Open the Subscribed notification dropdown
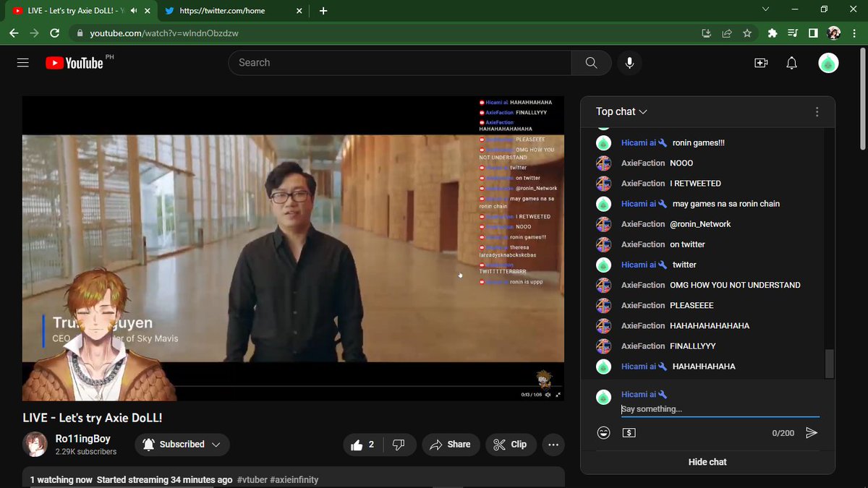This screenshot has height=488, width=868. coord(182,445)
